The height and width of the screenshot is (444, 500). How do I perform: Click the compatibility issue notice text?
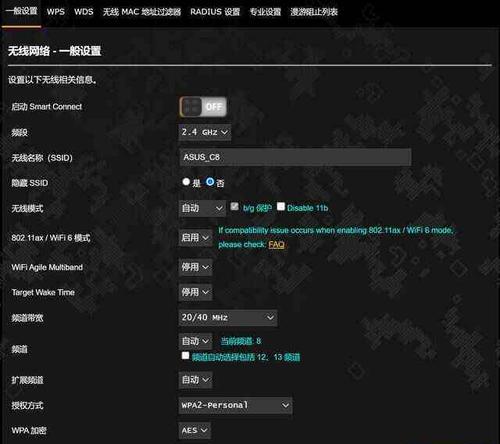point(336,237)
